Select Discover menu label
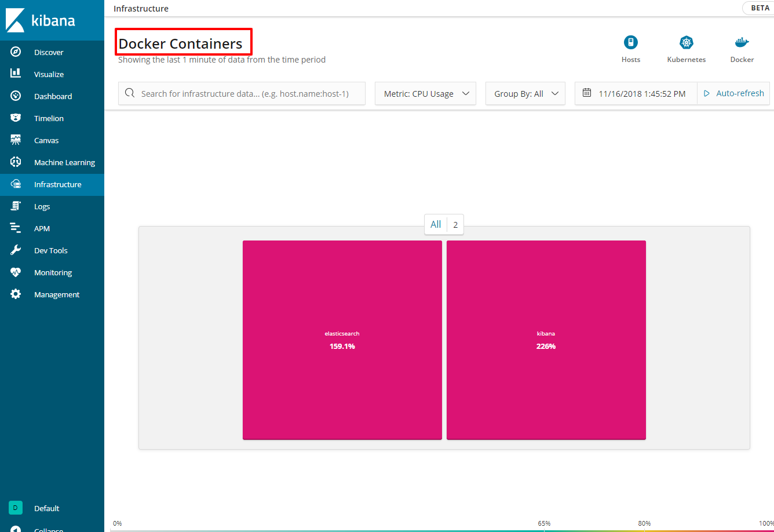This screenshot has height=532, width=774. tap(49, 52)
